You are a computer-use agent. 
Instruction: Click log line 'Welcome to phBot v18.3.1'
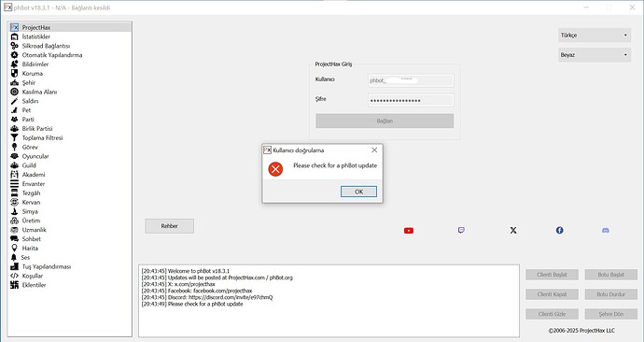(x=186, y=271)
